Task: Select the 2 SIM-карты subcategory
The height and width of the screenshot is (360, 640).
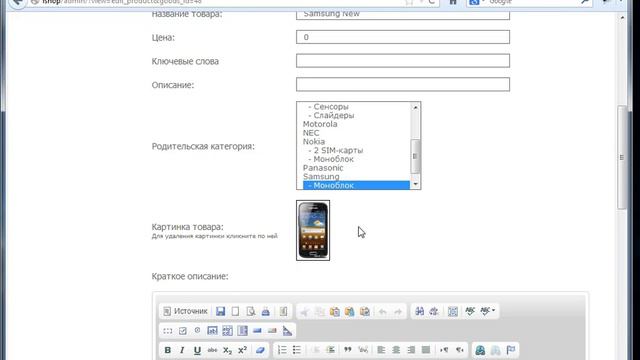Action: [336, 151]
